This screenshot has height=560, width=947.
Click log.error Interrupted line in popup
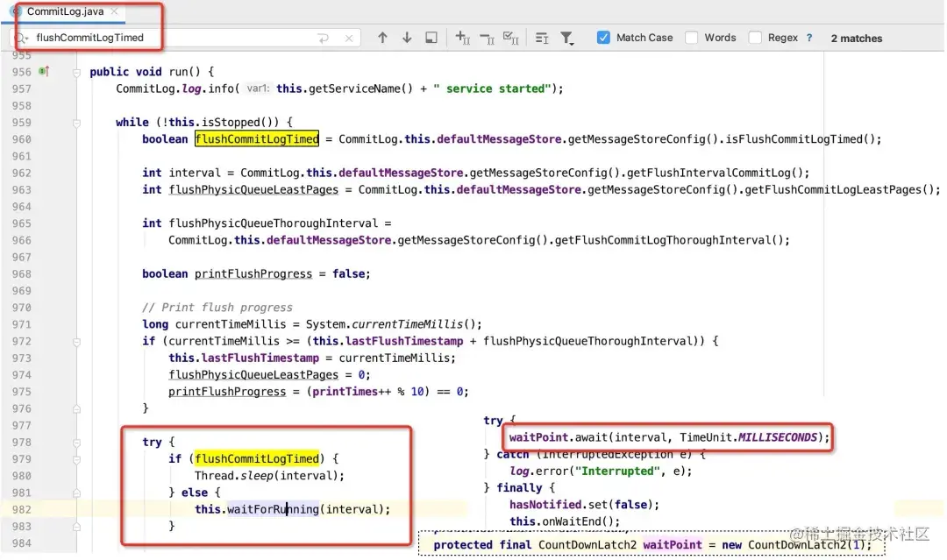click(x=601, y=471)
